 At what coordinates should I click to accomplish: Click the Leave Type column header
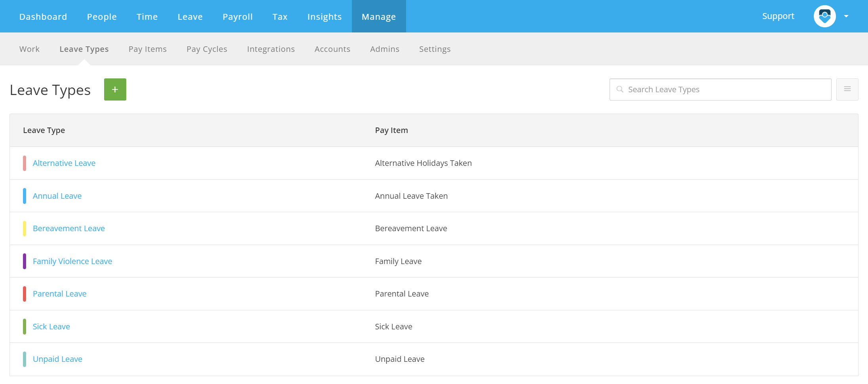click(44, 130)
